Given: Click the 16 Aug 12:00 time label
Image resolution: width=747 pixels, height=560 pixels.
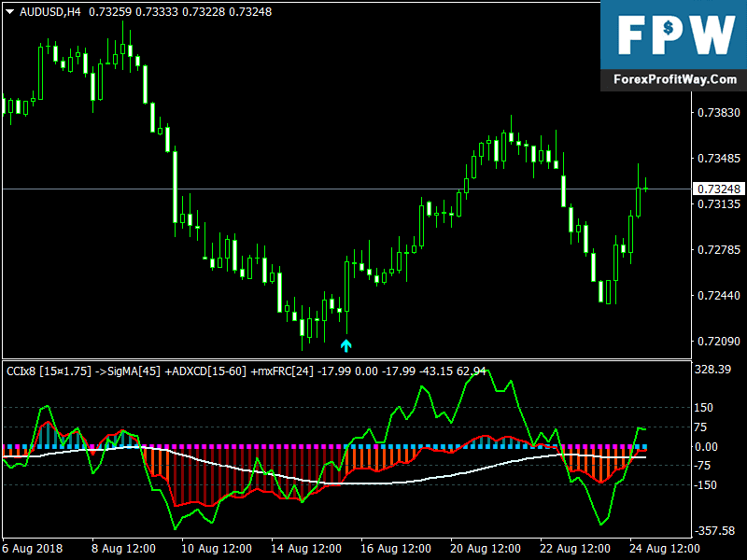Looking at the screenshot, I should pyautogui.click(x=396, y=549).
